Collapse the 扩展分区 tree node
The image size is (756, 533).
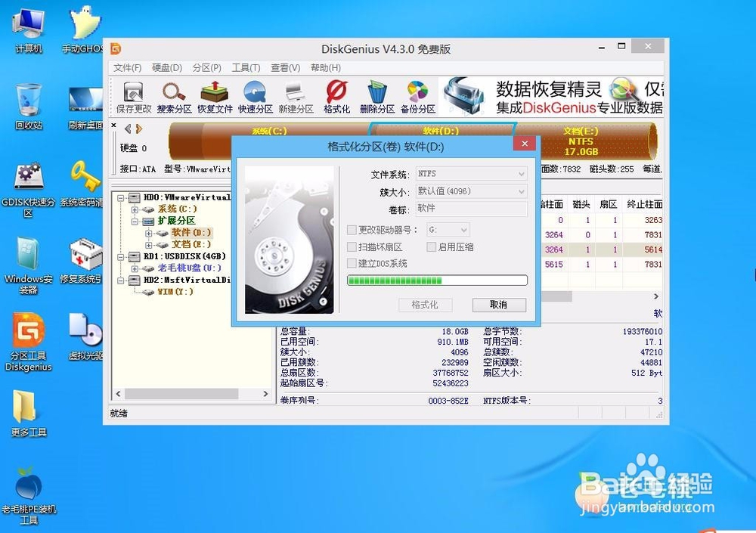[x=135, y=222]
